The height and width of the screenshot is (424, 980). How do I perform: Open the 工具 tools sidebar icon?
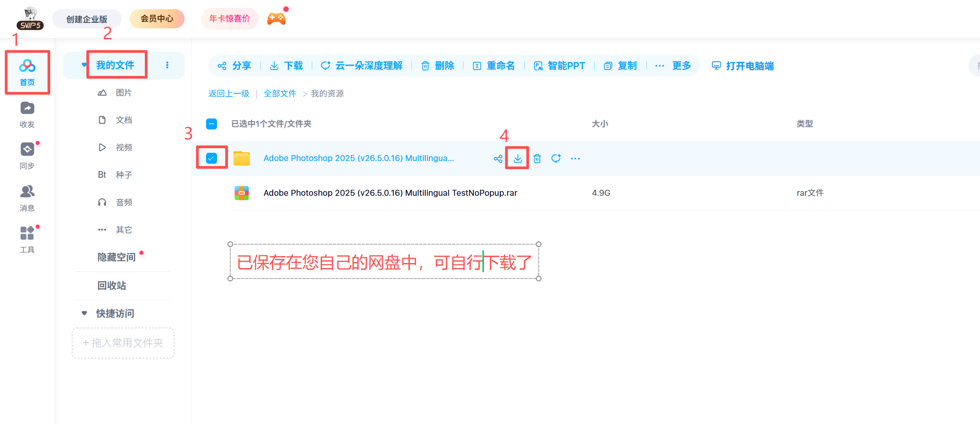point(27,240)
